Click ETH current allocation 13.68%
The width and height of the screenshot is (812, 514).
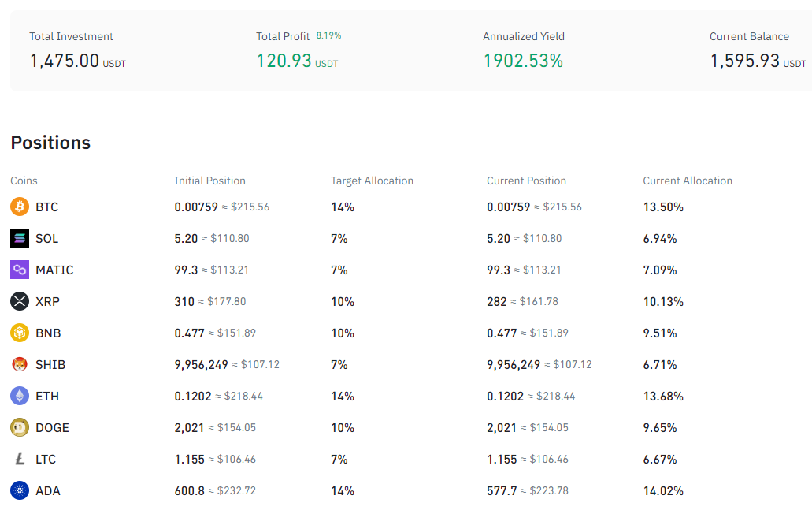coord(663,397)
